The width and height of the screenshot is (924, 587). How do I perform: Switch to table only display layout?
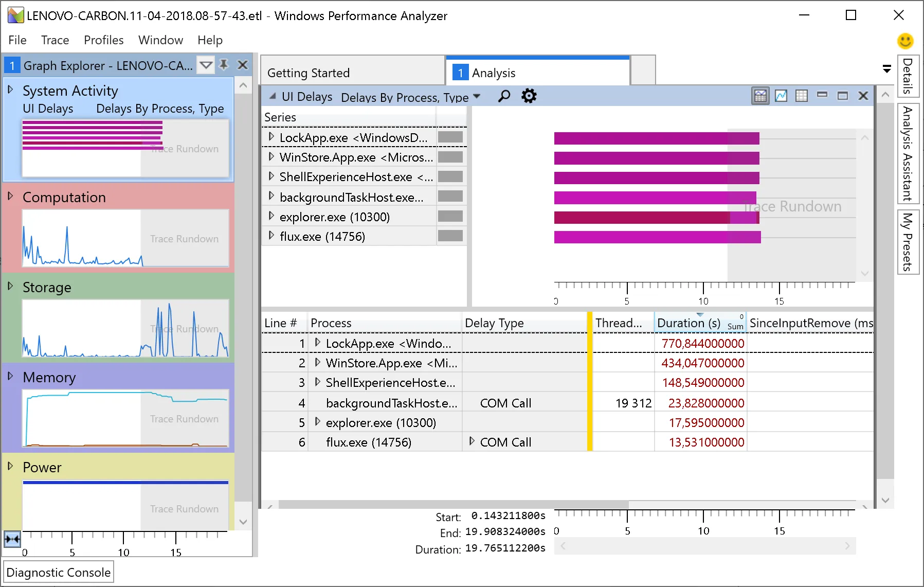point(802,96)
